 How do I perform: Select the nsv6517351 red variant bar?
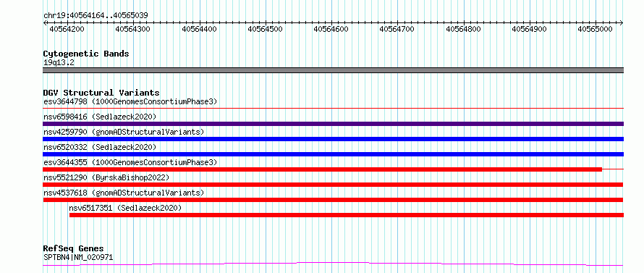click(x=347, y=215)
